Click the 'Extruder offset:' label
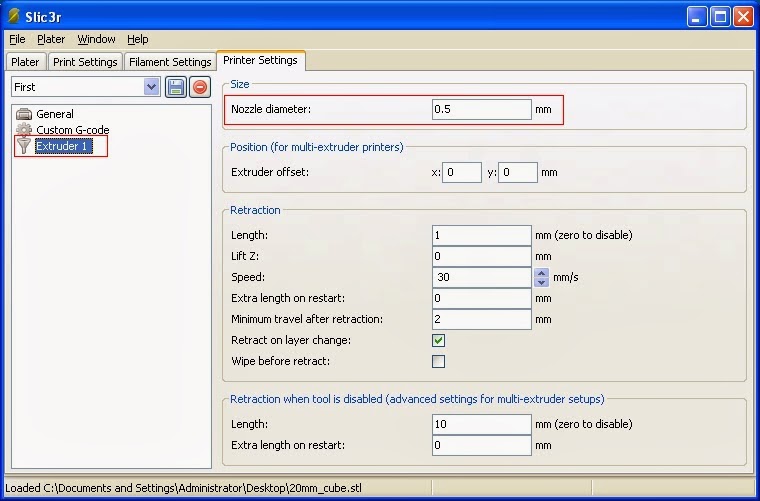 (x=270, y=172)
